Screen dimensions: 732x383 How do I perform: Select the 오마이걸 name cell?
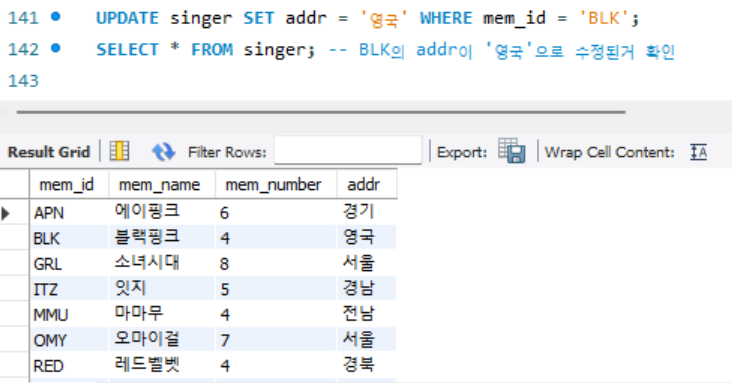tap(162, 340)
